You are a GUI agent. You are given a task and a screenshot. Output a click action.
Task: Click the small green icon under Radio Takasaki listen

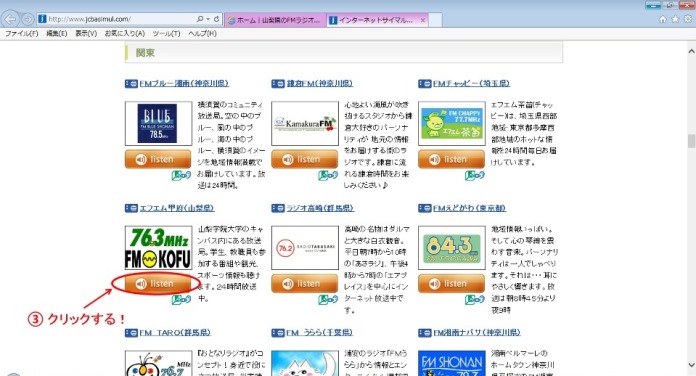pyautogui.click(x=328, y=300)
